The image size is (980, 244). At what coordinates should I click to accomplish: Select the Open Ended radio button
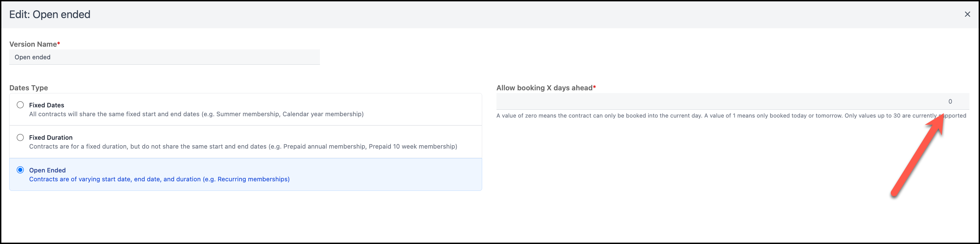20,170
